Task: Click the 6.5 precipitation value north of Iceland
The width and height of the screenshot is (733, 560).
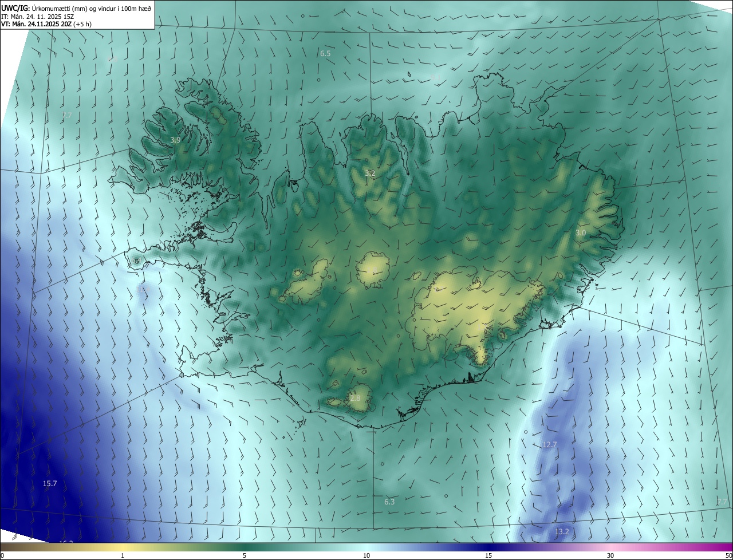Action: point(325,53)
